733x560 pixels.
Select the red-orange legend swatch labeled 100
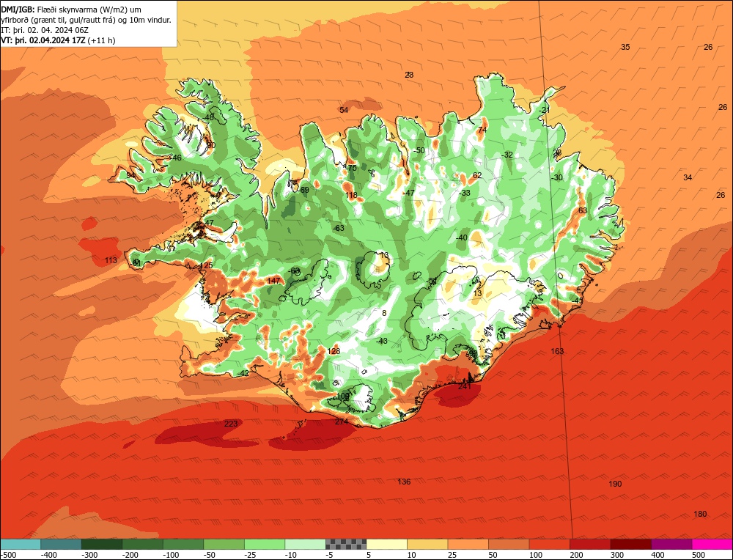point(549,544)
